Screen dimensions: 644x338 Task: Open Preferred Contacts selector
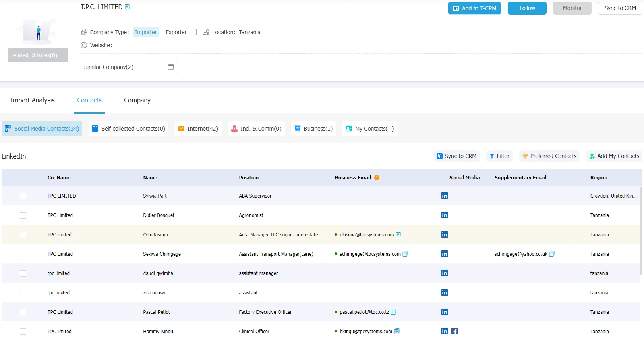click(549, 156)
